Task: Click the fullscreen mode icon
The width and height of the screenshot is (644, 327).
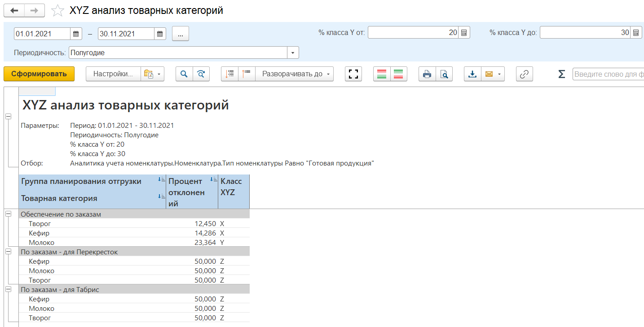Action: coord(353,74)
